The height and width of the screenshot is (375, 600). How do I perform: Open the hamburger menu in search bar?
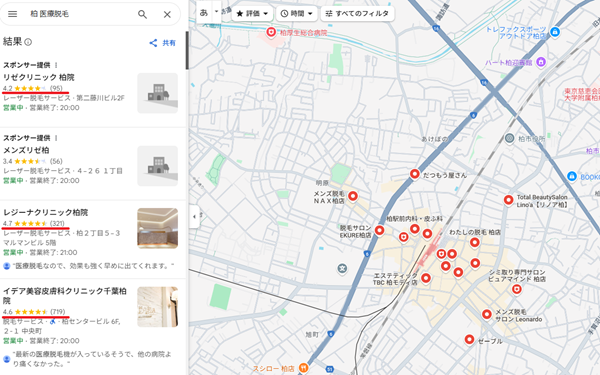[12, 14]
